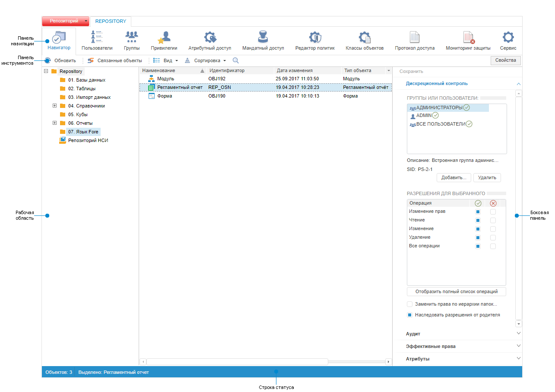This screenshot has width=555, height=392.
Task: Click the Обновить refresh toolbar button
Action: tap(60, 61)
